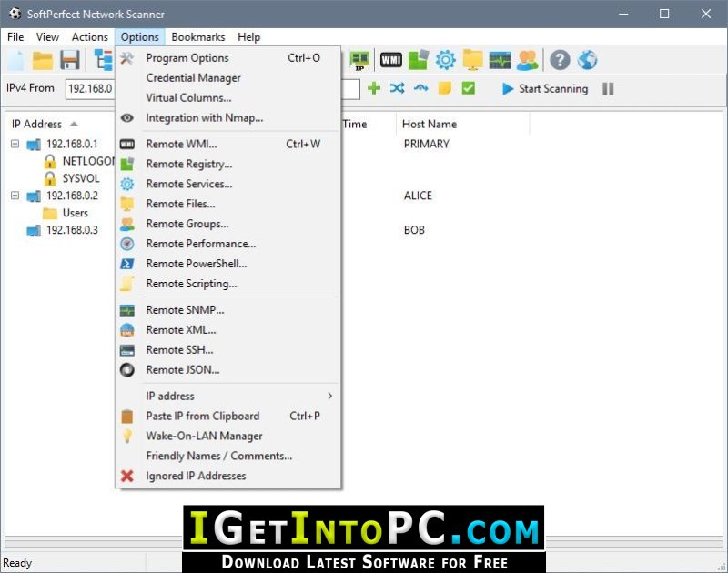Click the Remote Groups users toolbar icon
The height and width of the screenshot is (573, 728).
pos(528,60)
